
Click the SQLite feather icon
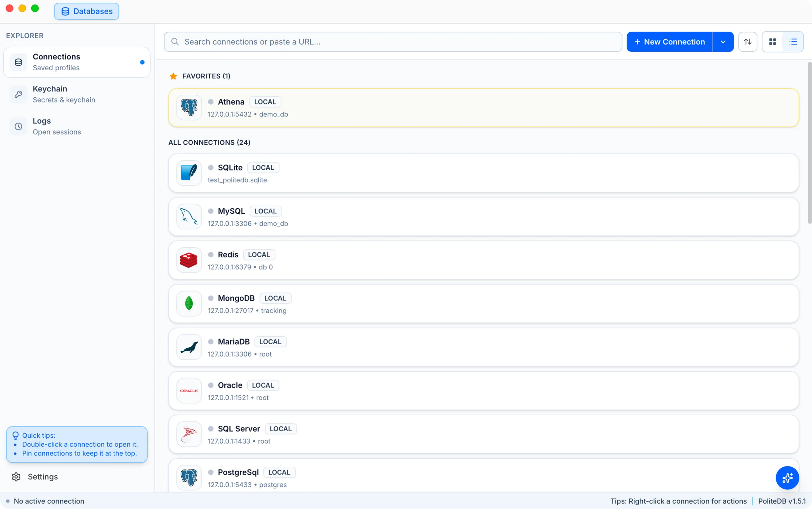189,173
